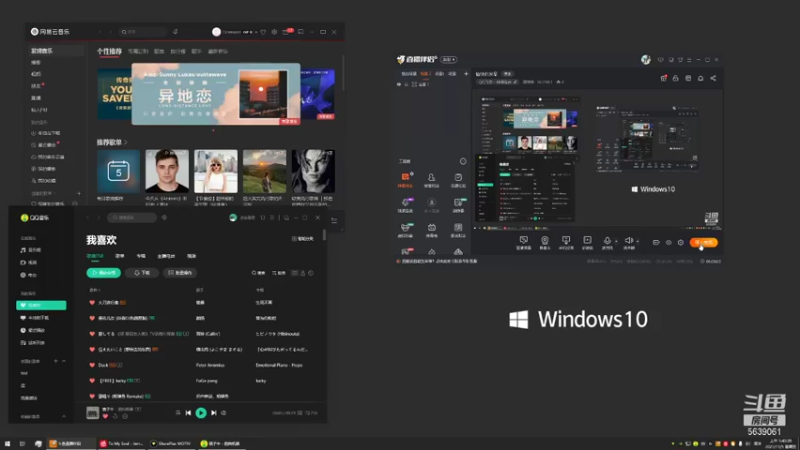Click the QQ音乐 user avatar
800x450 pixels.
click(233, 218)
